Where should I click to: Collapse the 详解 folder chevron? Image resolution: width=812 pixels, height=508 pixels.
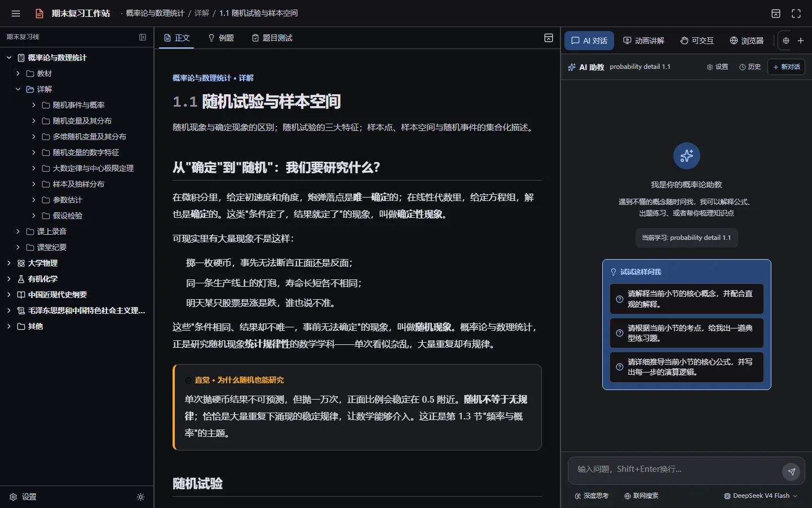pos(18,89)
